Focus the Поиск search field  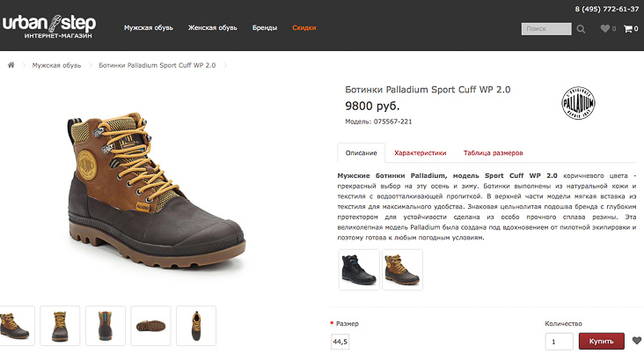546,29
